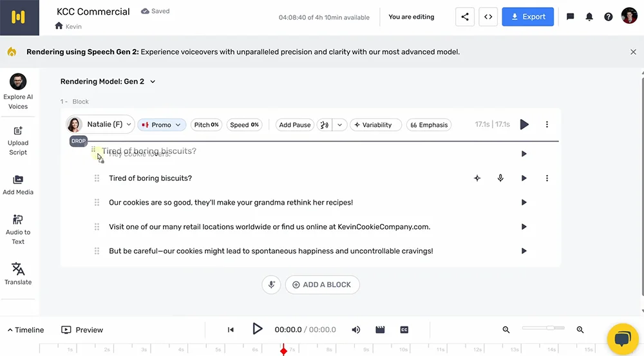Adjust the timeline zoom slider
Viewport: 644px width, 356px height.
(549, 328)
